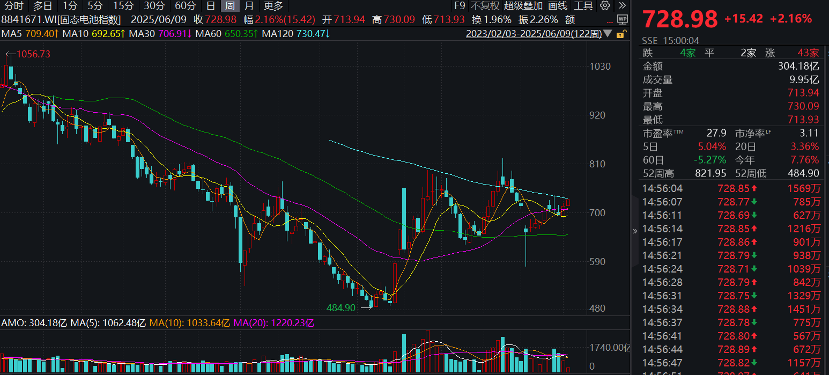Open 画线 drawing tools

pyautogui.click(x=557, y=6)
